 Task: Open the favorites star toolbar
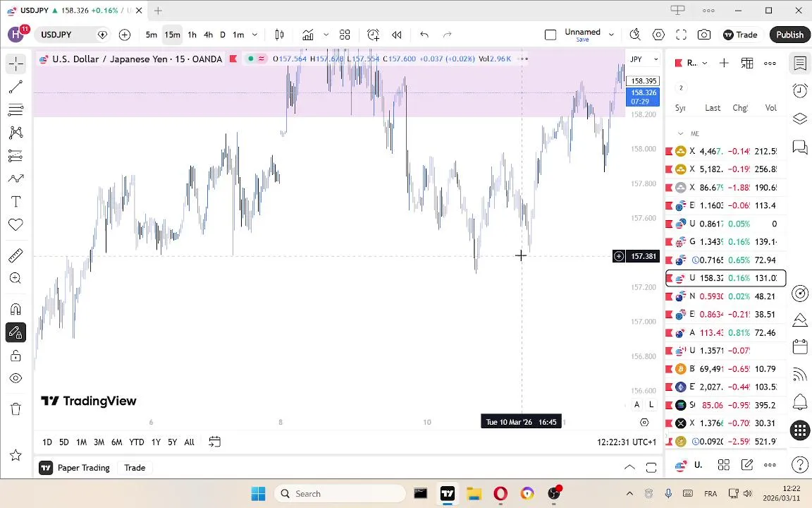[16, 455]
